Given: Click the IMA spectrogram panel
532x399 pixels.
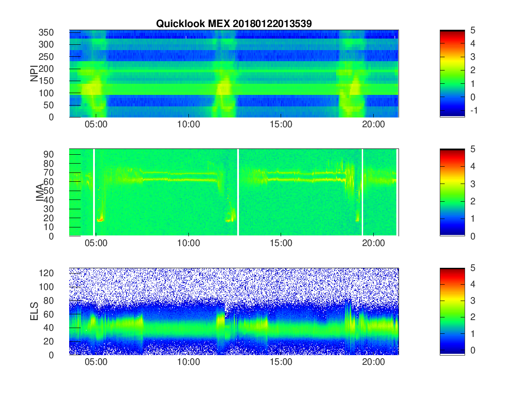Looking at the screenshot, I should click(234, 192).
